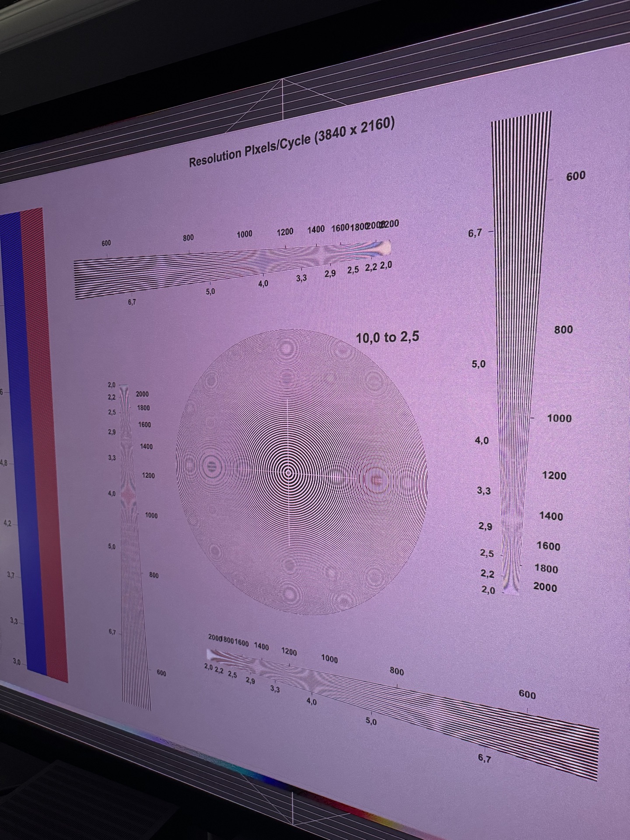Click "1200" above the bottom horizontal wedge
Image resolution: width=630 pixels, height=840 pixels.
tap(288, 651)
